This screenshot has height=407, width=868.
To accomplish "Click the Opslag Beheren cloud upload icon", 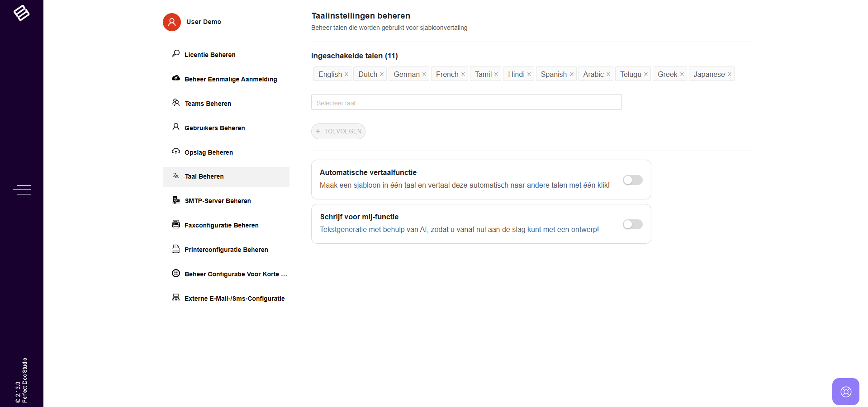I will pyautogui.click(x=176, y=151).
